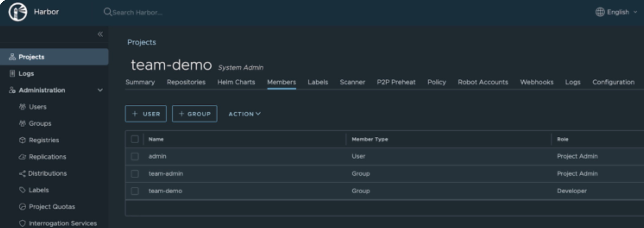Click the Administration sidebar icon
This screenshot has width=644, height=228.
click(12, 90)
